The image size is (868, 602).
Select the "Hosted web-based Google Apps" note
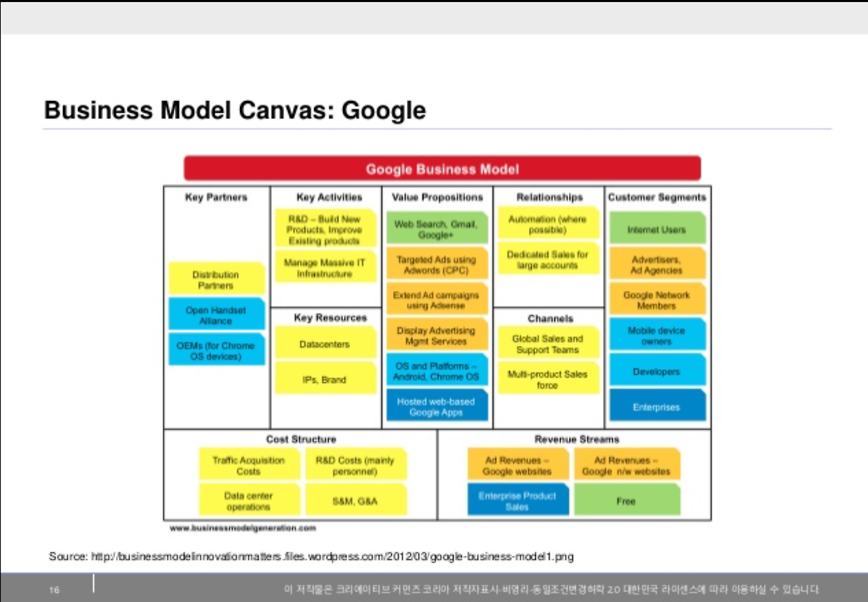tap(437, 405)
